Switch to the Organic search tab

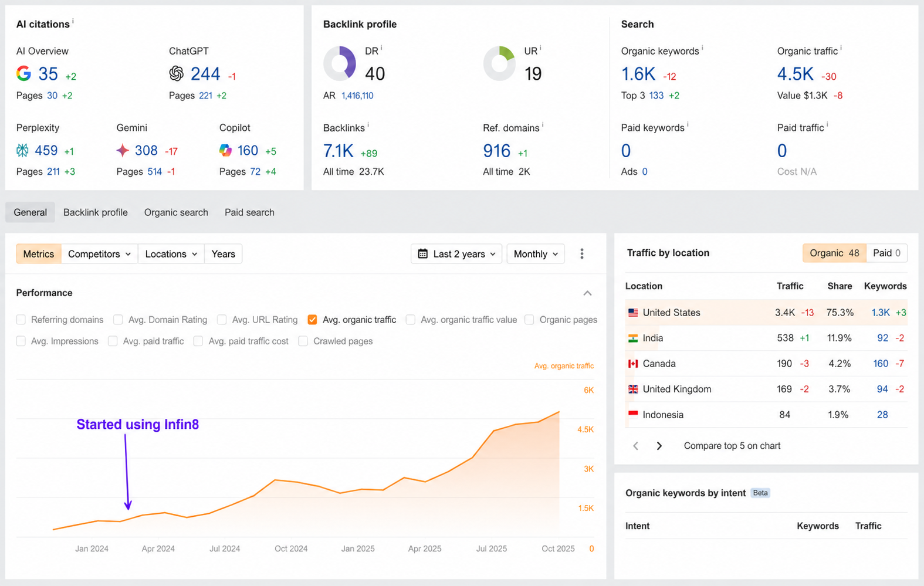coord(176,212)
